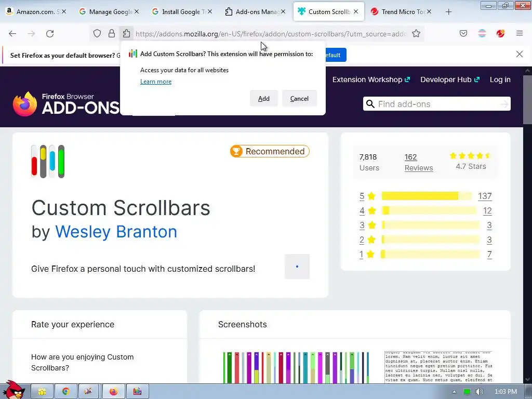The width and height of the screenshot is (532, 399).
Task: Click the Firefox Browser Add-ons logo
Action: 66,104
